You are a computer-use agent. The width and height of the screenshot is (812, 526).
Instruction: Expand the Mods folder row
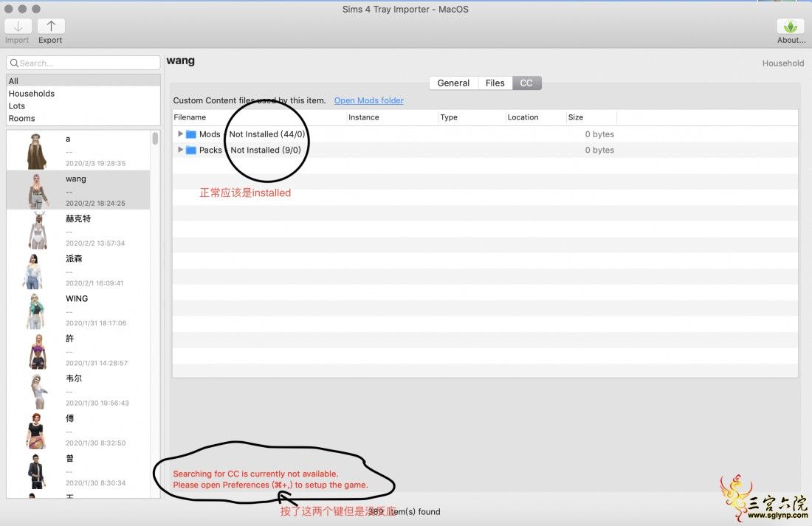(180, 134)
